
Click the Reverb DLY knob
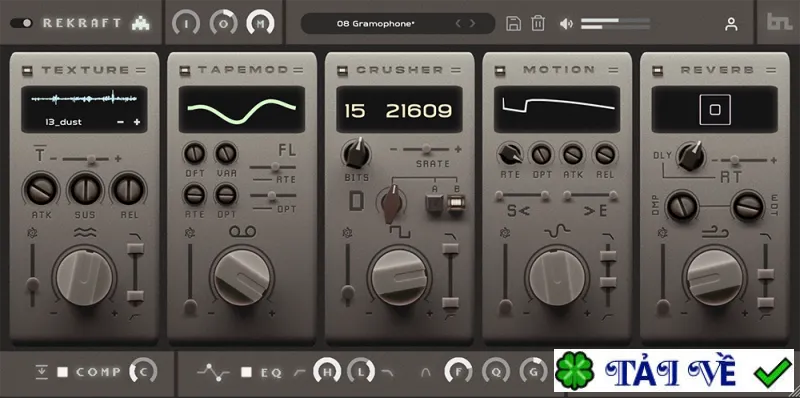[691, 156]
